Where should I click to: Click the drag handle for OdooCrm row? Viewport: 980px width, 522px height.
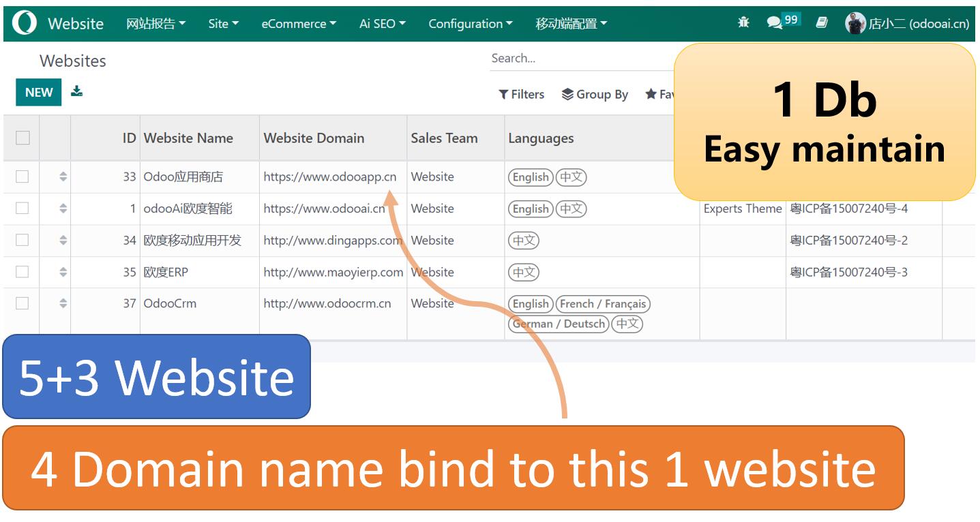click(x=63, y=303)
